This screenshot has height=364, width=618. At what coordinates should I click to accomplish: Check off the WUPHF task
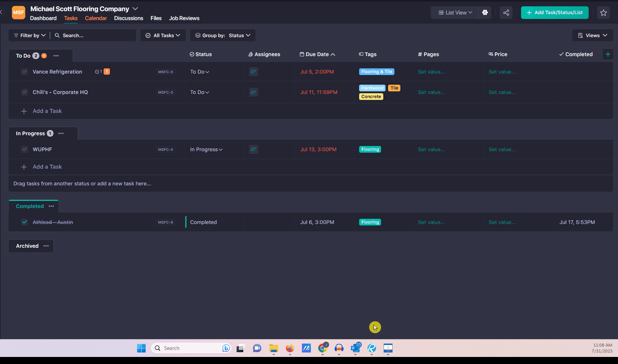[25, 149]
